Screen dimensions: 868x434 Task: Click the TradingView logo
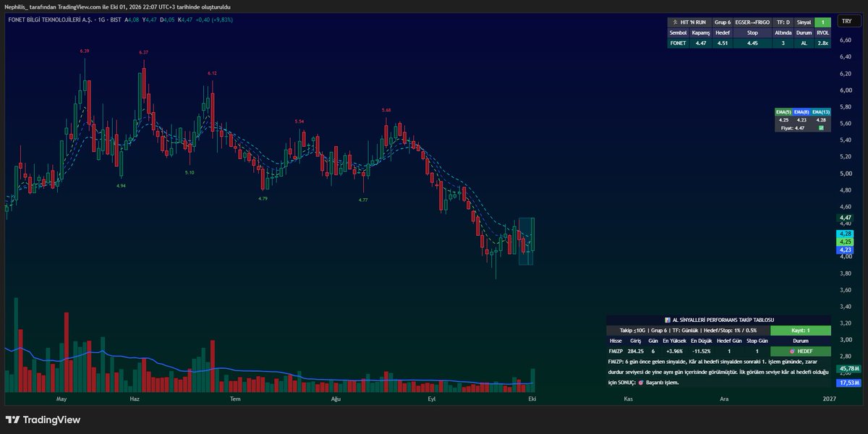(x=43, y=420)
